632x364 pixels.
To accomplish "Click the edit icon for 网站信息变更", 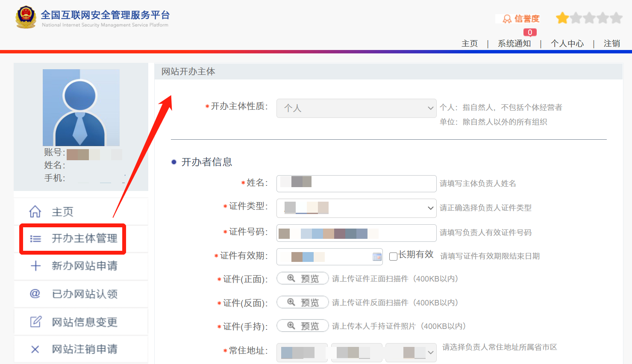I will (x=35, y=322).
